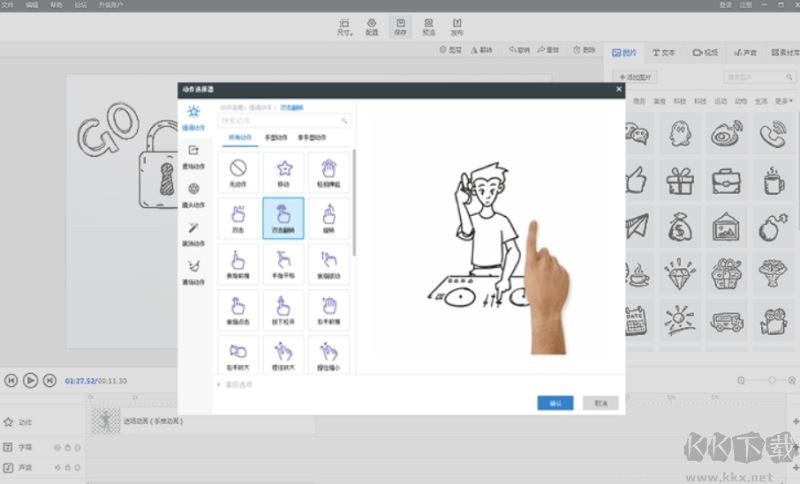Insert the ringing phone sketch icon

coord(773,134)
